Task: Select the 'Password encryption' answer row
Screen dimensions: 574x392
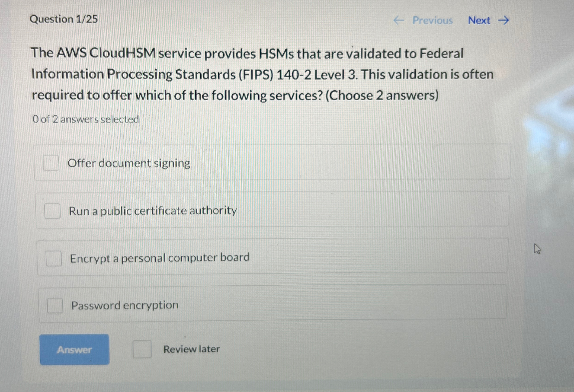Action: point(272,305)
